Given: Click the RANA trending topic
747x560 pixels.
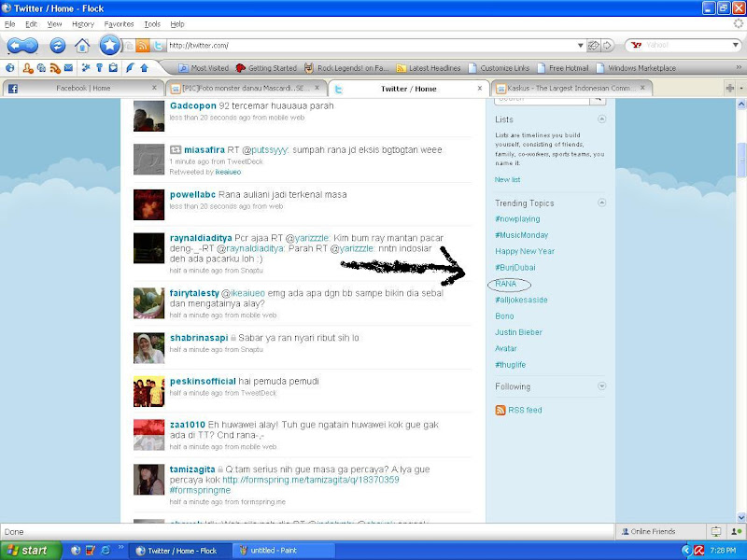Looking at the screenshot, I should point(505,284).
